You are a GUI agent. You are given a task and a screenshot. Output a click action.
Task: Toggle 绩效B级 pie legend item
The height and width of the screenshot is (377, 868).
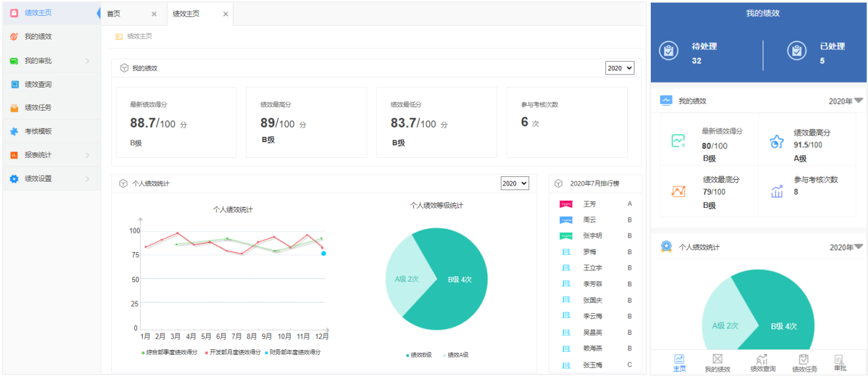point(419,355)
